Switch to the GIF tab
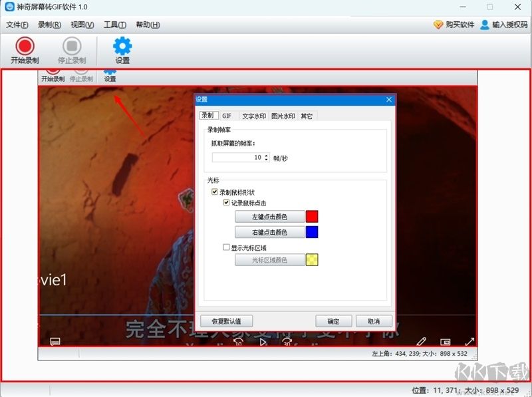This screenshot has height=397, width=532. (228, 115)
